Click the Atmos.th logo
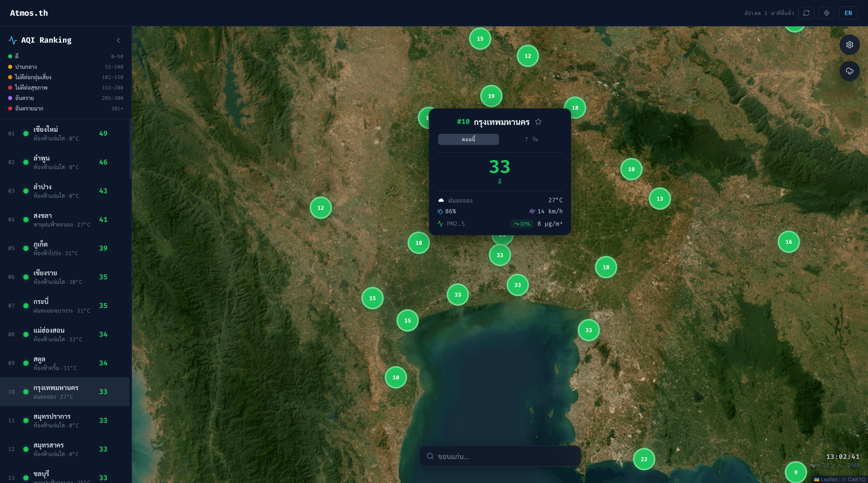 [29, 13]
